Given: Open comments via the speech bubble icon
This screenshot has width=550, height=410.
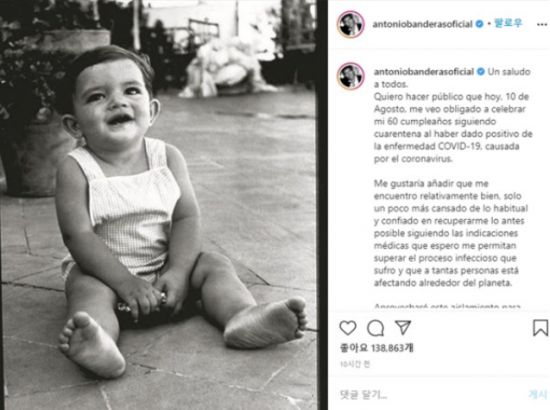Looking at the screenshot, I should coord(375,328).
